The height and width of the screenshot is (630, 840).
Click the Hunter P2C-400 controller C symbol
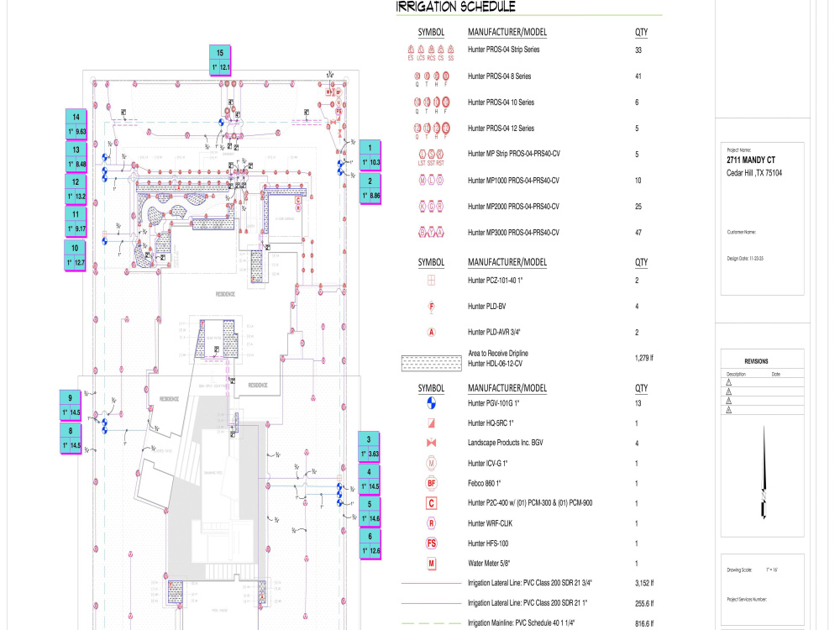tap(431, 503)
